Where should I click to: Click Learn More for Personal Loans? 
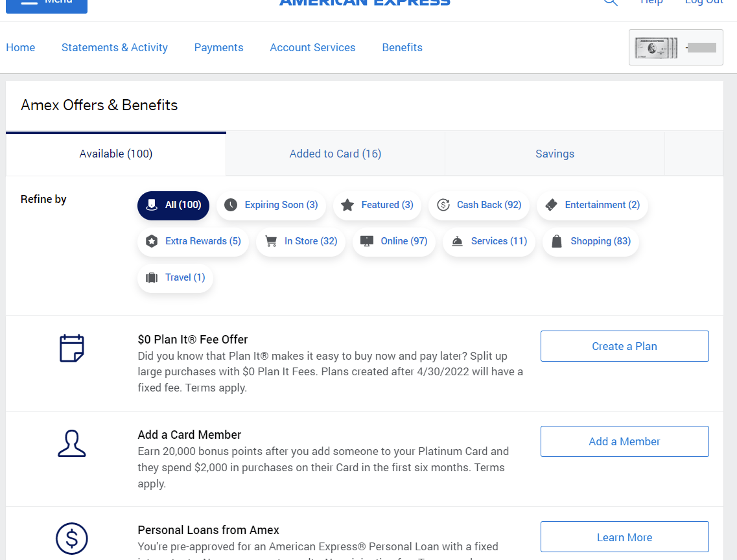click(x=624, y=537)
